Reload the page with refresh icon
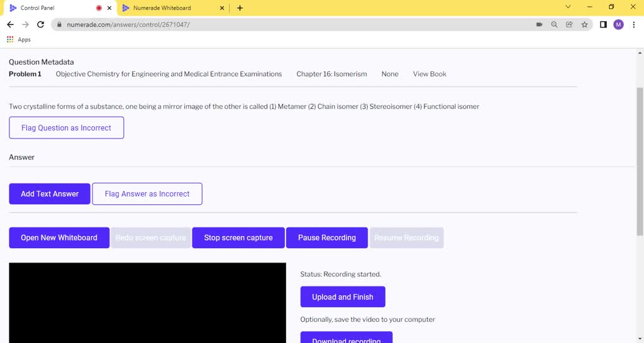 [41, 24]
